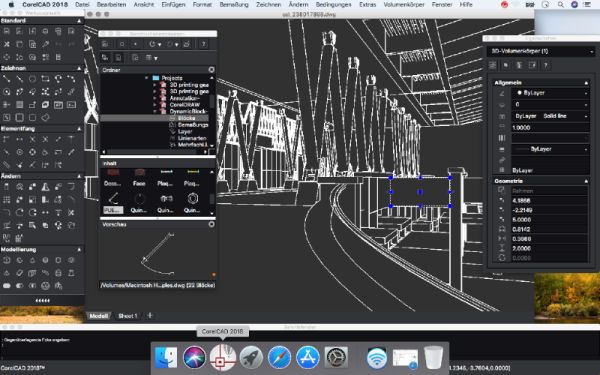Image resolution: width=600 pixels, height=375 pixels.
Task: Switch to the Modell tab
Action: pos(99,316)
